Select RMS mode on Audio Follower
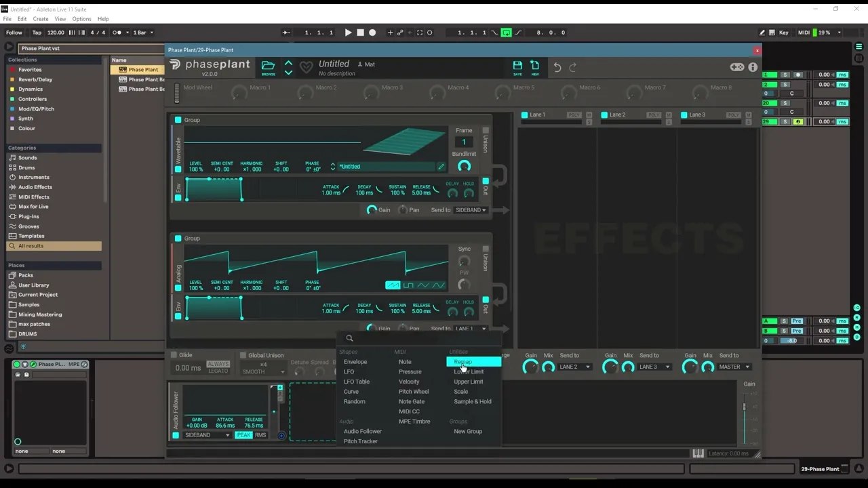 tap(260, 435)
